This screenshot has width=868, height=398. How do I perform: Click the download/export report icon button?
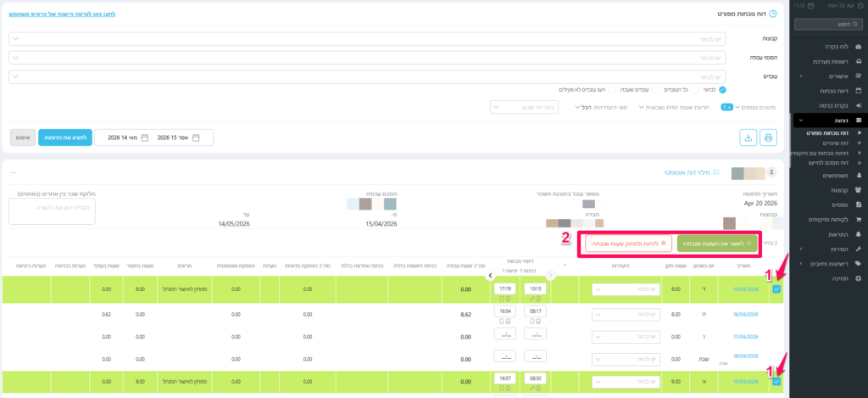748,137
